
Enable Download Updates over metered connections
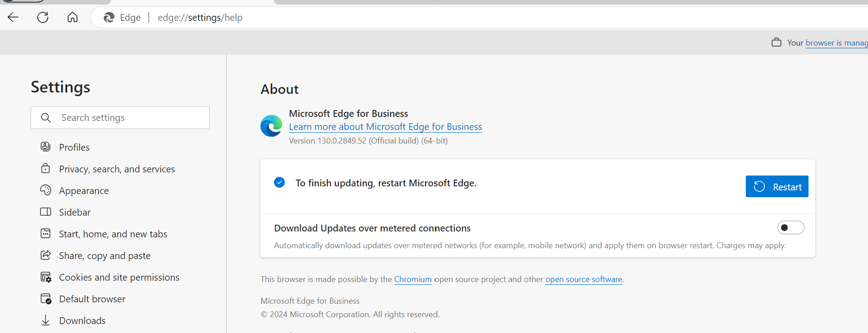pyautogui.click(x=790, y=227)
